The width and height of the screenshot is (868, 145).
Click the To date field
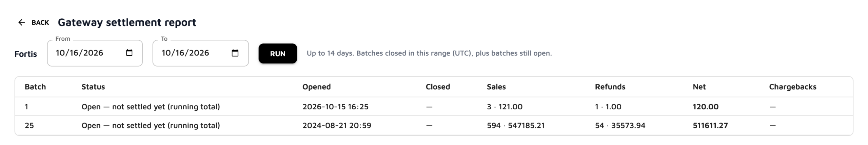pos(201,53)
